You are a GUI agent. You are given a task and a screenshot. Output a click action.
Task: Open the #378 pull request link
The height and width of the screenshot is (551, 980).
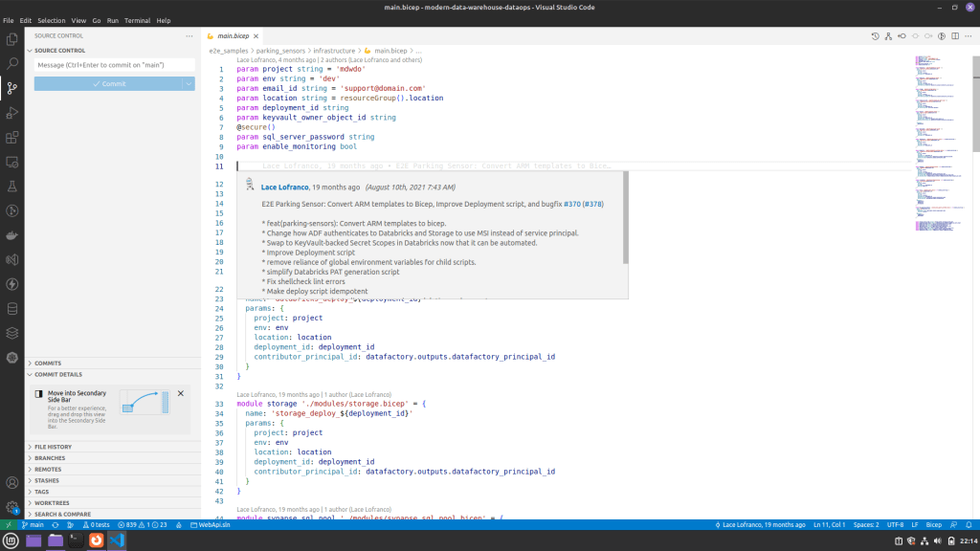click(x=592, y=204)
